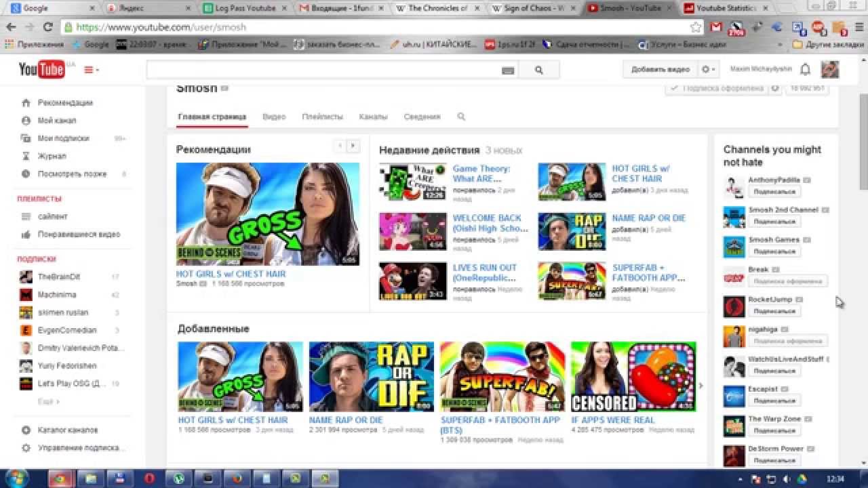Click the address bar URL
Viewport: 868px width, 488px height.
tap(161, 27)
